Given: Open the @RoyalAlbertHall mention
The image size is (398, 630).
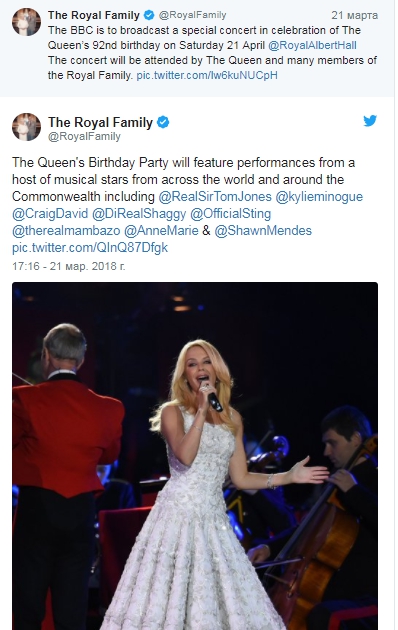Looking at the screenshot, I should (x=312, y=45).
